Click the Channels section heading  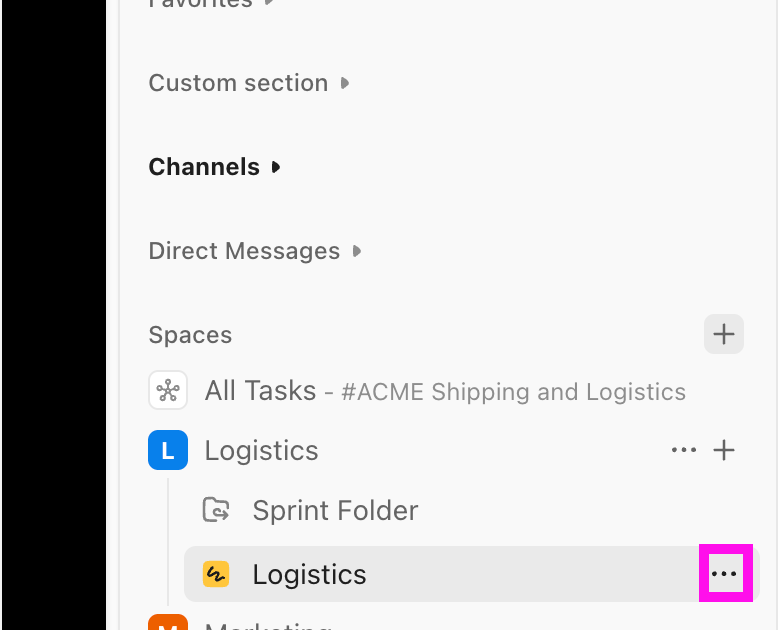(204, 167)
